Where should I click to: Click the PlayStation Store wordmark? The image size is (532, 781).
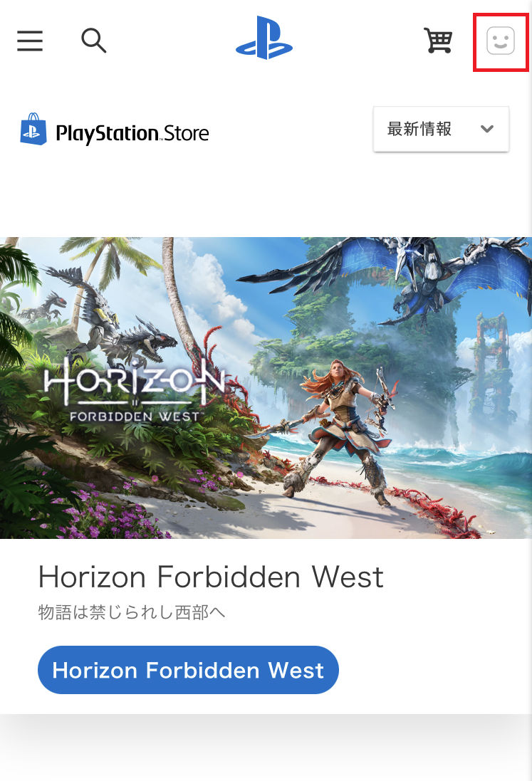pos(132,133)
